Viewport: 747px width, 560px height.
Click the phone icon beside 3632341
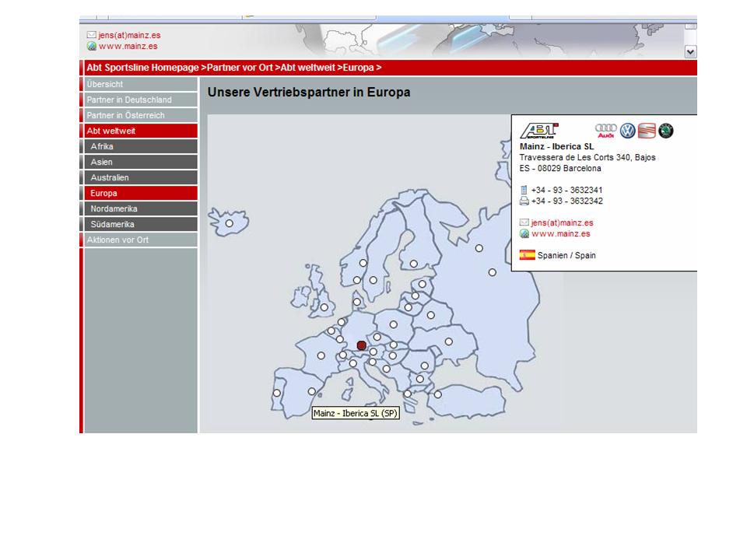[524, 190]
